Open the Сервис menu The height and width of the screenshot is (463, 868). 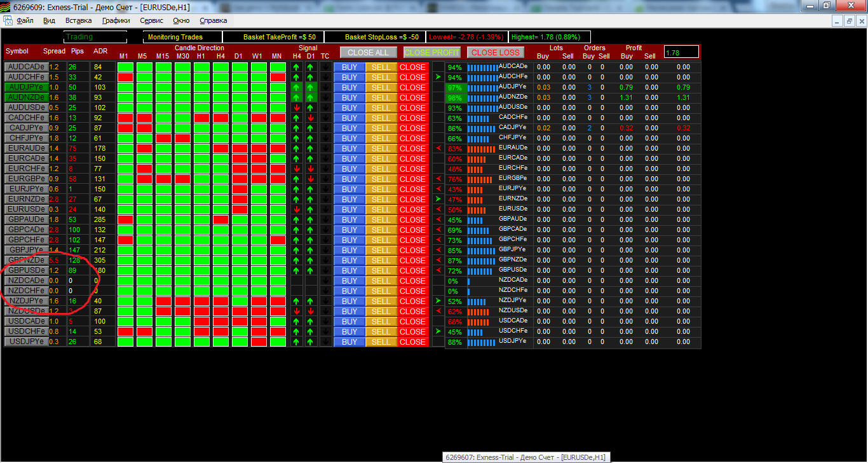coord(151,20)
